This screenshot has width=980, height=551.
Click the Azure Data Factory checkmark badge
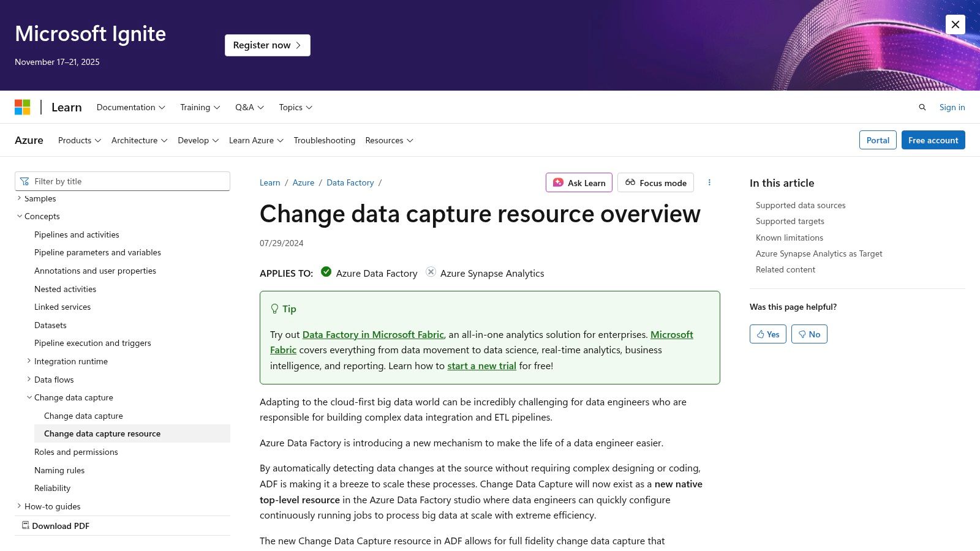pyautogui.click(x=326, y=272)
